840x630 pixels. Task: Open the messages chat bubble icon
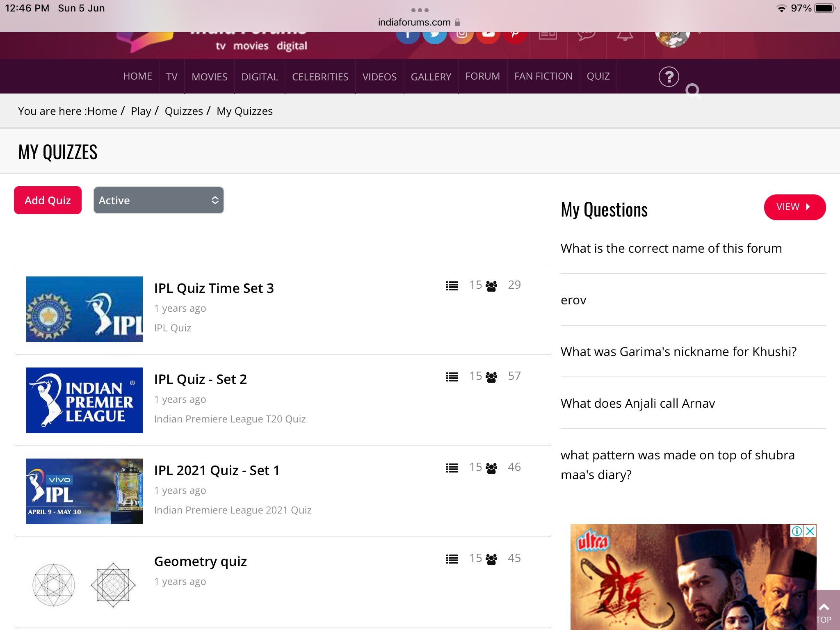coord(587,36)
